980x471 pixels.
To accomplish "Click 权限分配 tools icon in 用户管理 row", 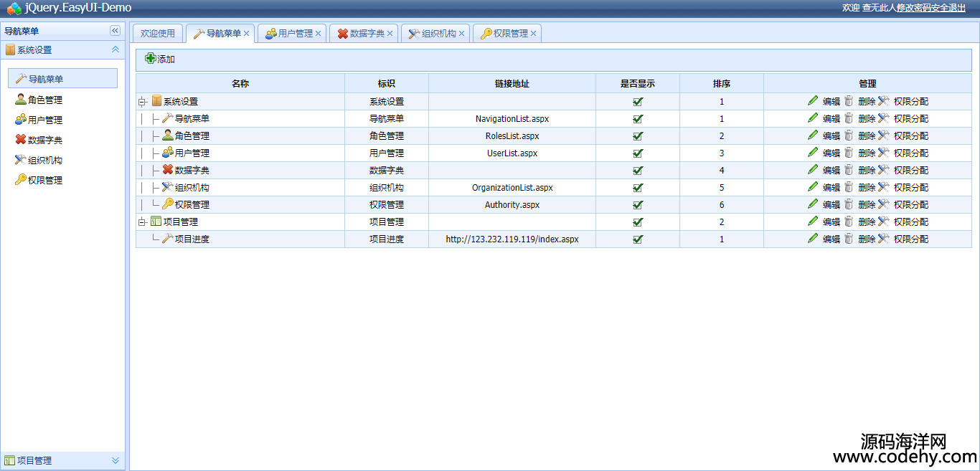I will [x=884, y=153].
